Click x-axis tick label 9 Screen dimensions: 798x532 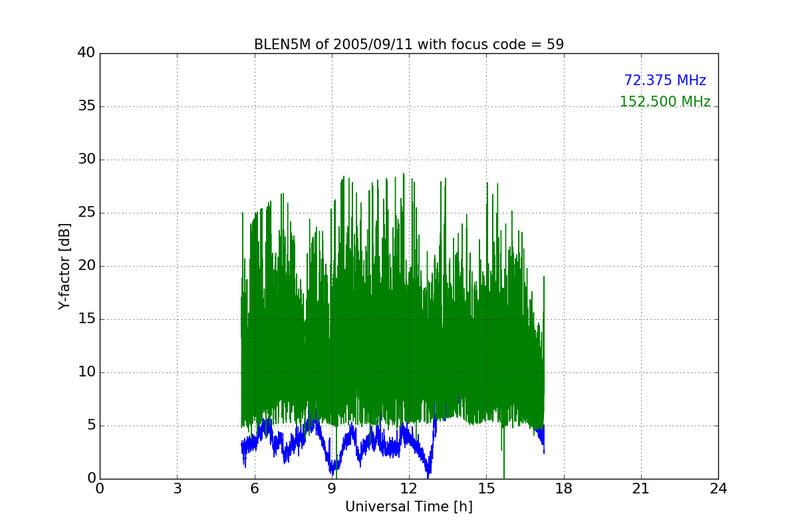(x=332, y=489)
